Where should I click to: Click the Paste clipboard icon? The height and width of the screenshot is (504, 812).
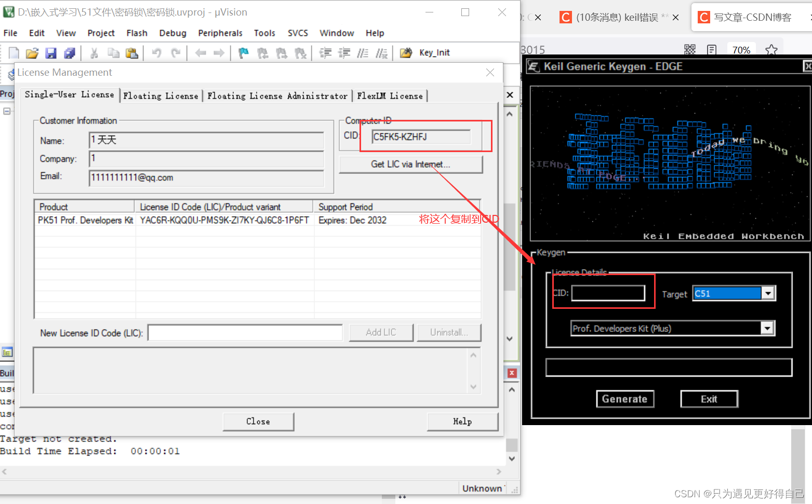click(x=132, y=53)
